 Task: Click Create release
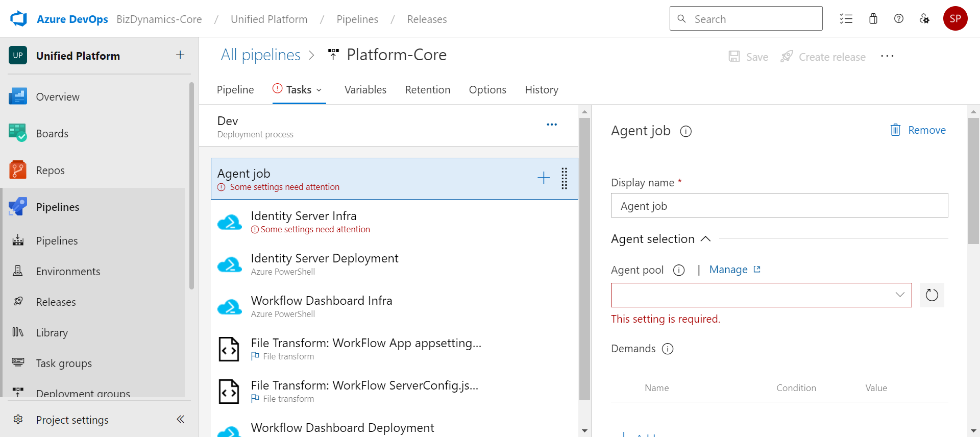[823, 57]
